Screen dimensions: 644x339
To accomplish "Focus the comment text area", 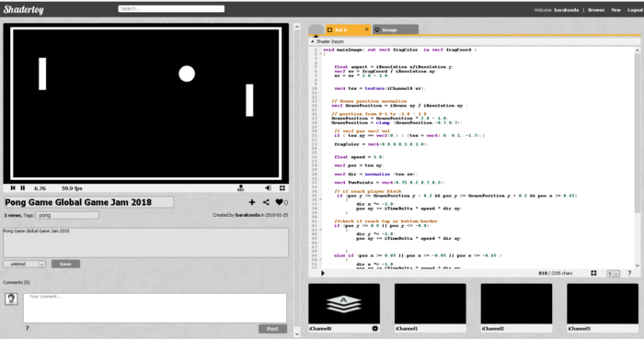I will (x=155, y=308).
